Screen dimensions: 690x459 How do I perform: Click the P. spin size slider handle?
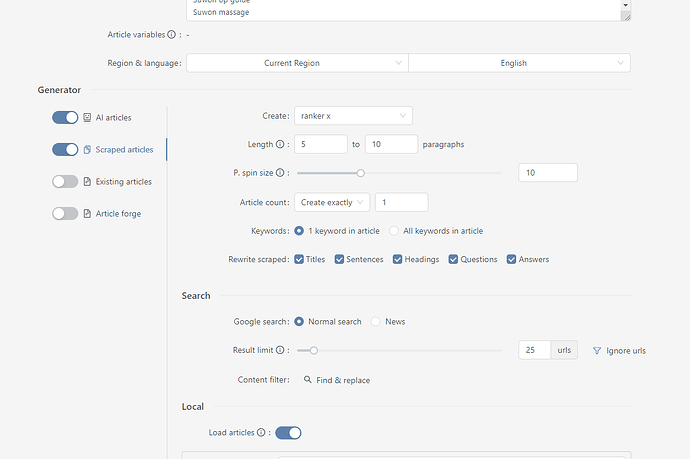point(361,173)
